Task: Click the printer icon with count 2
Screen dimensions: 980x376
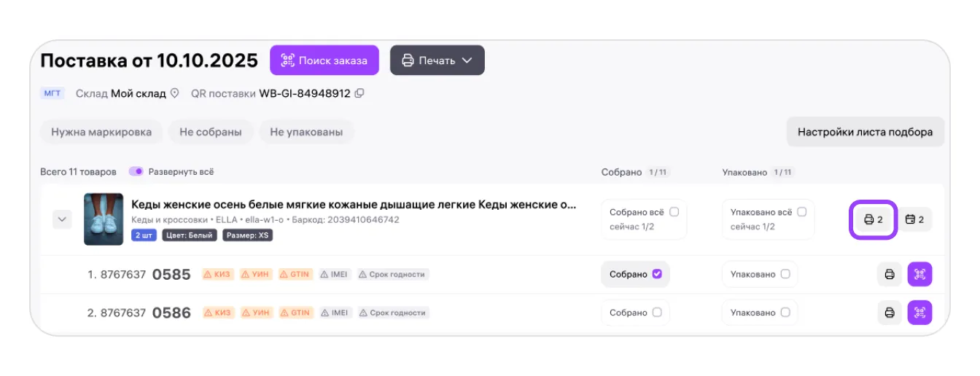Action: [x=874, y=219]
